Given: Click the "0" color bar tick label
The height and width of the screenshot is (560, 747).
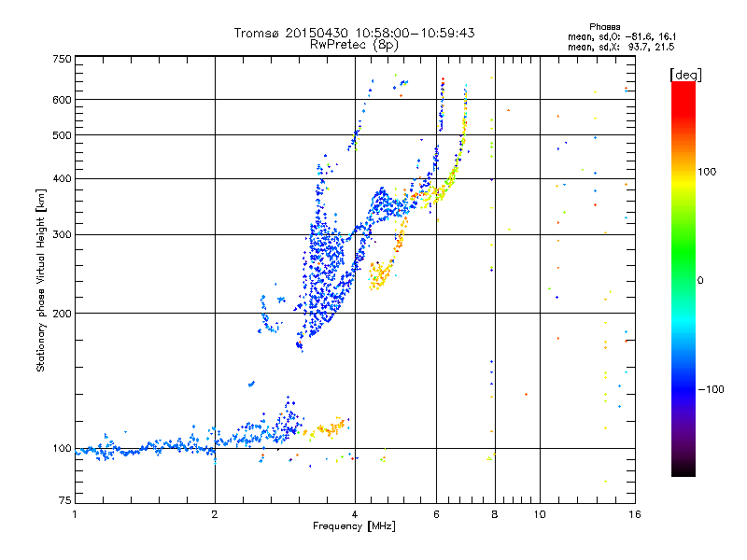Looking at the screenshot, I should [700, 281].
